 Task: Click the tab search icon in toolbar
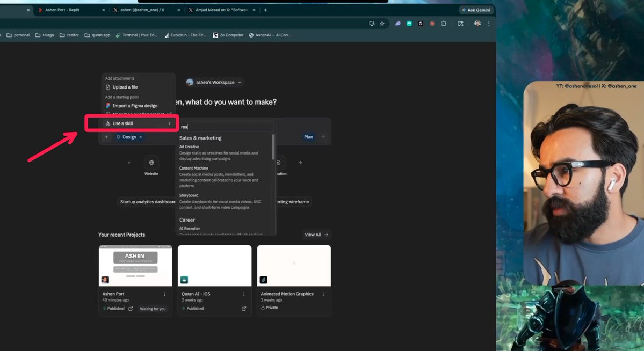pyautogui.click(x=460, y=24)
